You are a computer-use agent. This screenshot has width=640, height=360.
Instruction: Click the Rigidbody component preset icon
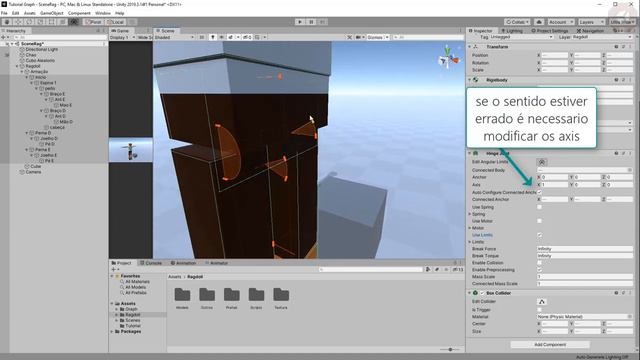623,80
